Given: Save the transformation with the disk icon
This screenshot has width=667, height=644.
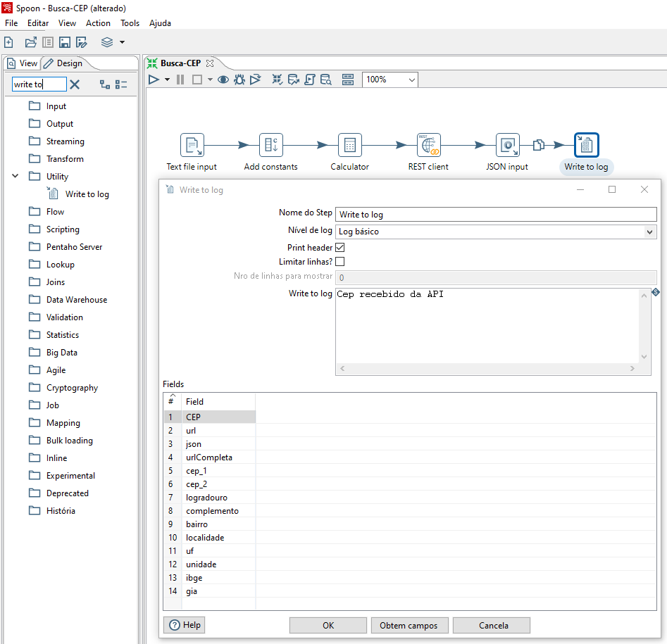Looking at the screenshot, I should 64,42.
